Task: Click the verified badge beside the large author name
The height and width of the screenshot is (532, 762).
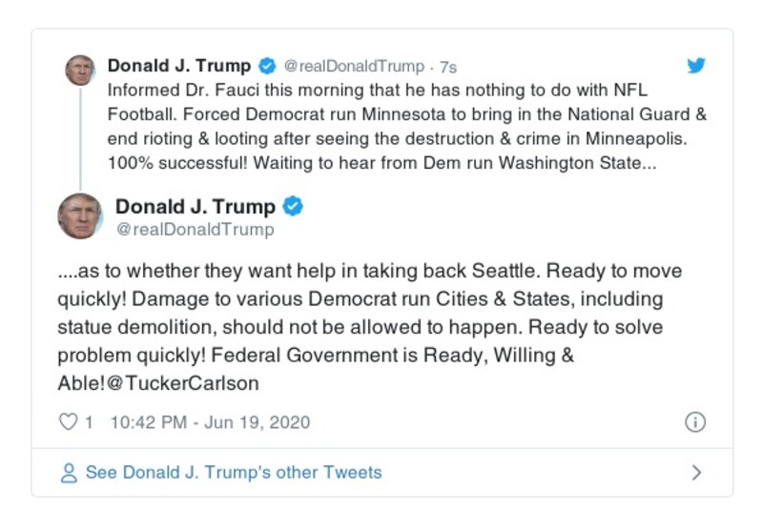Action: [295, 207]
